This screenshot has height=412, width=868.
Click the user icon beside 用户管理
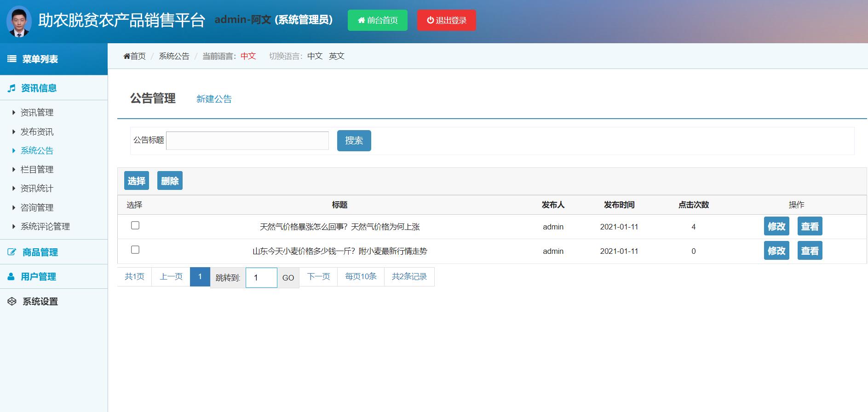coord(11,277)
